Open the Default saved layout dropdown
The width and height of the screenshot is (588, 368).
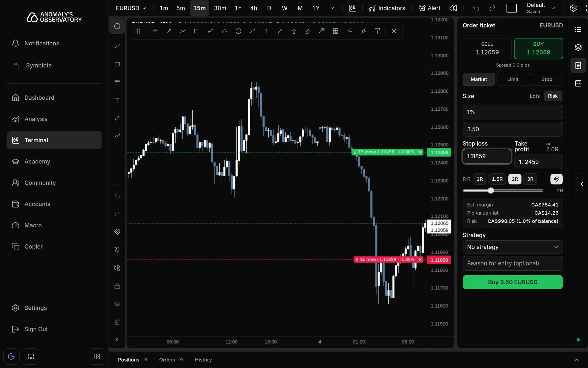(541, 8)
